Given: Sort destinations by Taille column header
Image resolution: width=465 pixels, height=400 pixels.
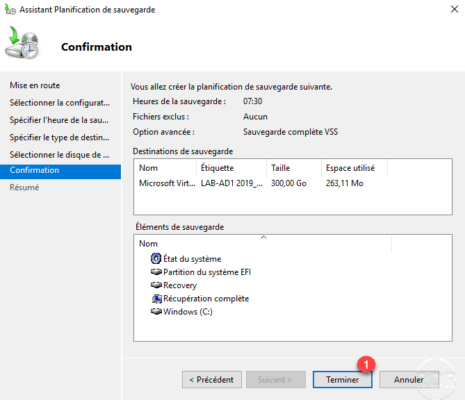Looking at the screenshot, I should coord(294,168).
